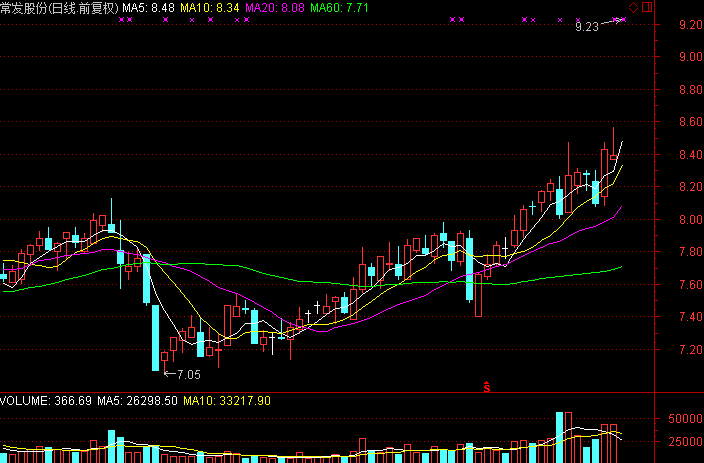Select the green MA60: 7.71 indicator label
704x463 pixels.
339,8
